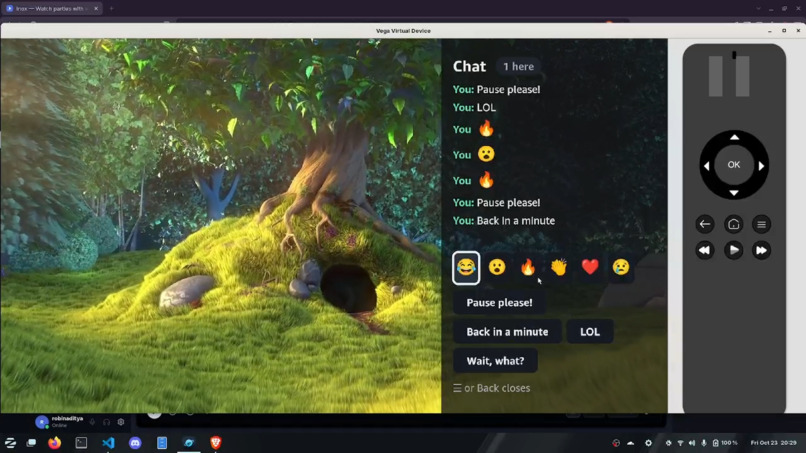This screenshot has width=806, height=453.
Task: Click the robinaditya Discord avatar
Action: [x=42, y=422]
